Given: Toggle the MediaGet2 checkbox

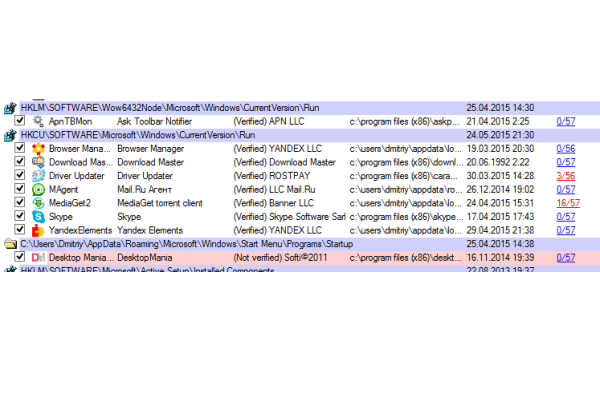Looking at the screenshot, I should click(x=20, y=202).
